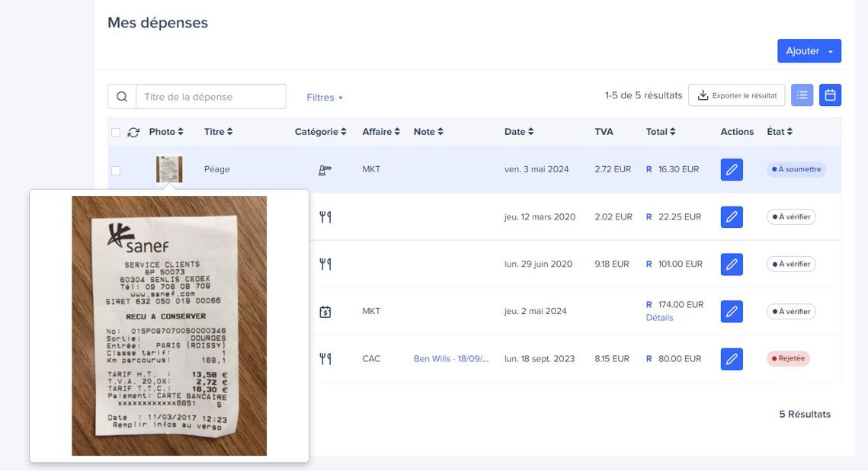The image size is (868, 471).
Task: Edit the 22.25 EUR expense
Action: point(732,217)
